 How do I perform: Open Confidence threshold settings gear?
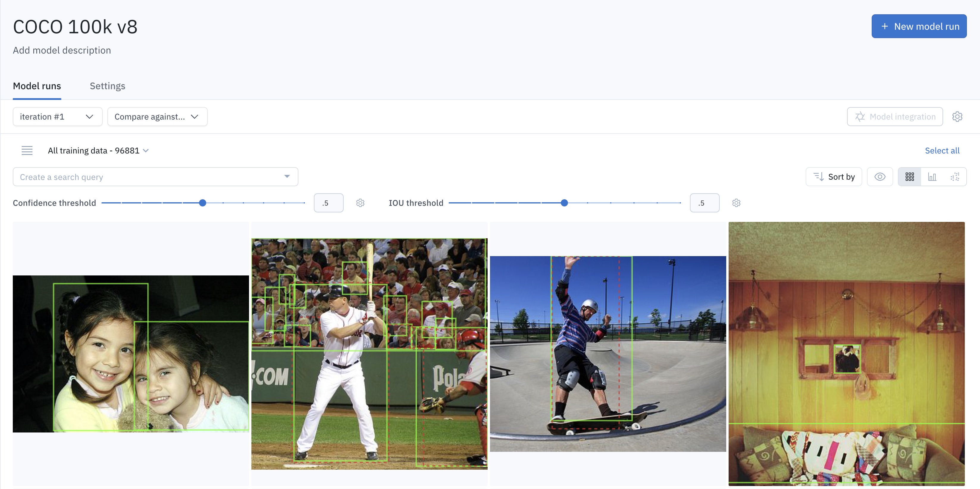(360, 203)
